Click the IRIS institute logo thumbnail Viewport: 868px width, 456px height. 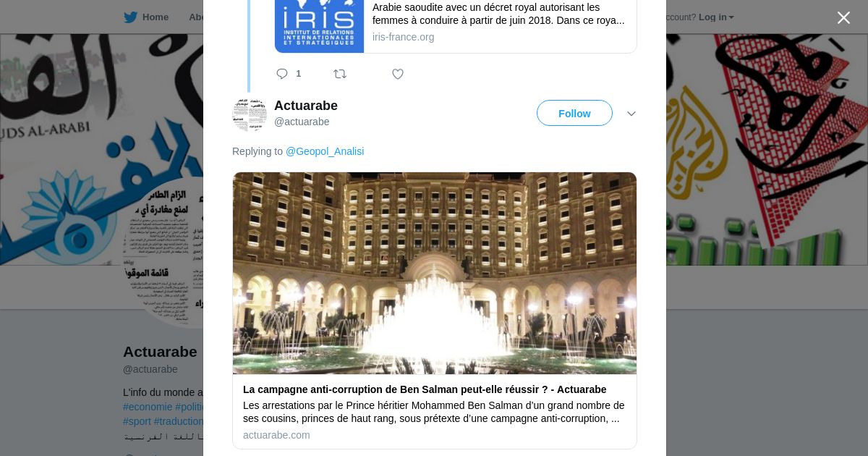click(x=319, y=26)
